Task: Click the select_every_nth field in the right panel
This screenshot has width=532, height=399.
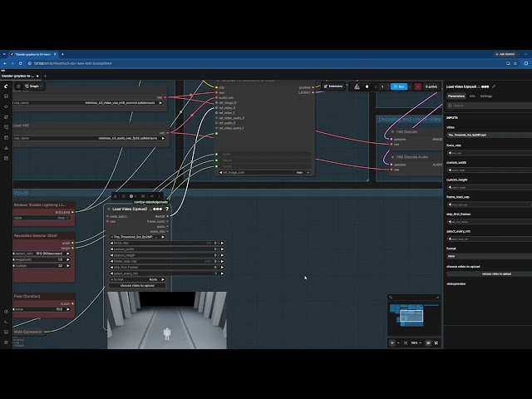Action: tap(490, 239)
